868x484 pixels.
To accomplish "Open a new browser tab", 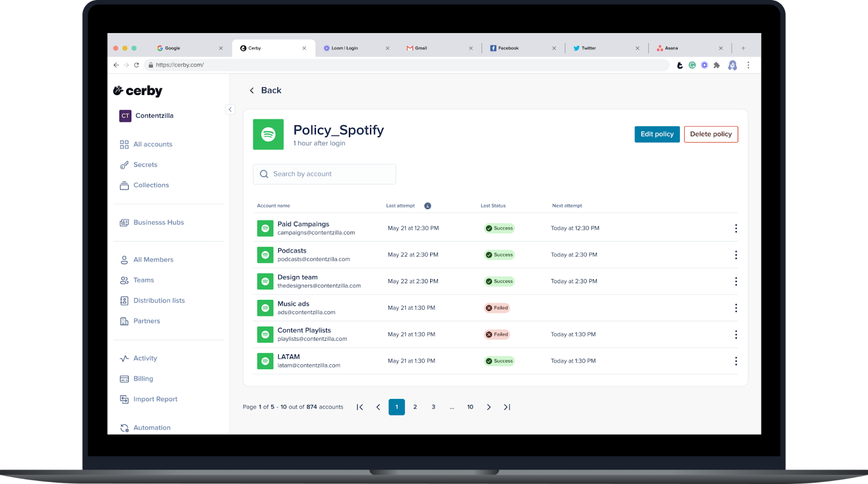I will pyautogui.click(x=743, y=48).
